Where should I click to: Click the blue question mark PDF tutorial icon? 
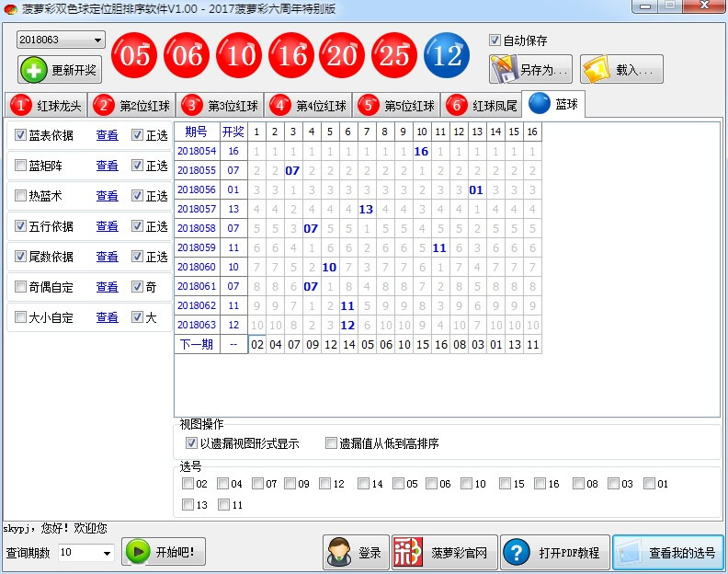click(x=517, y=552)
